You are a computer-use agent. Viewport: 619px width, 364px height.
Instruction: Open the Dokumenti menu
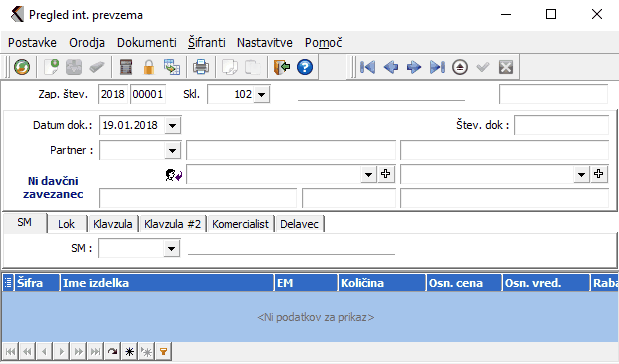point(146,43)
